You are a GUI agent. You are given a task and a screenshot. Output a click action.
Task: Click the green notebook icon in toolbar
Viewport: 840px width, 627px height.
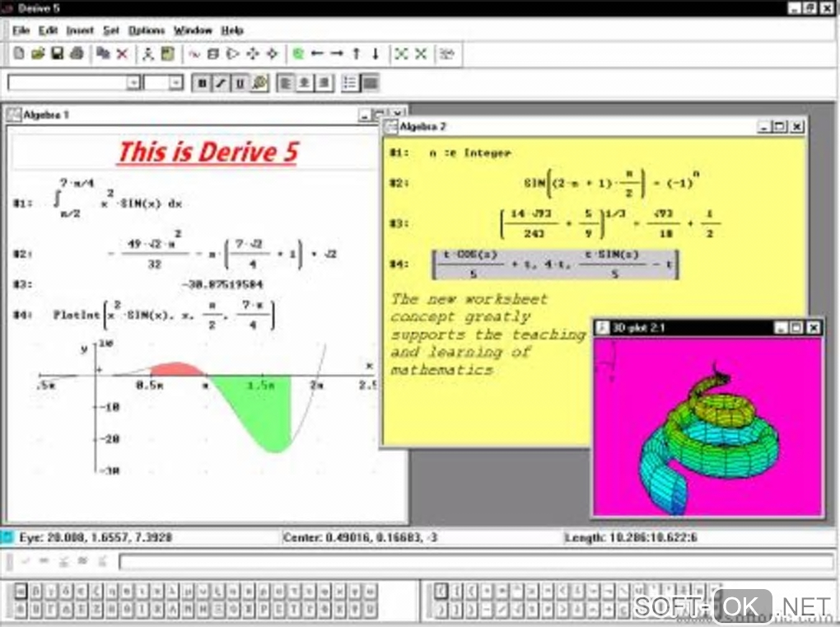[x=168, y=54]
